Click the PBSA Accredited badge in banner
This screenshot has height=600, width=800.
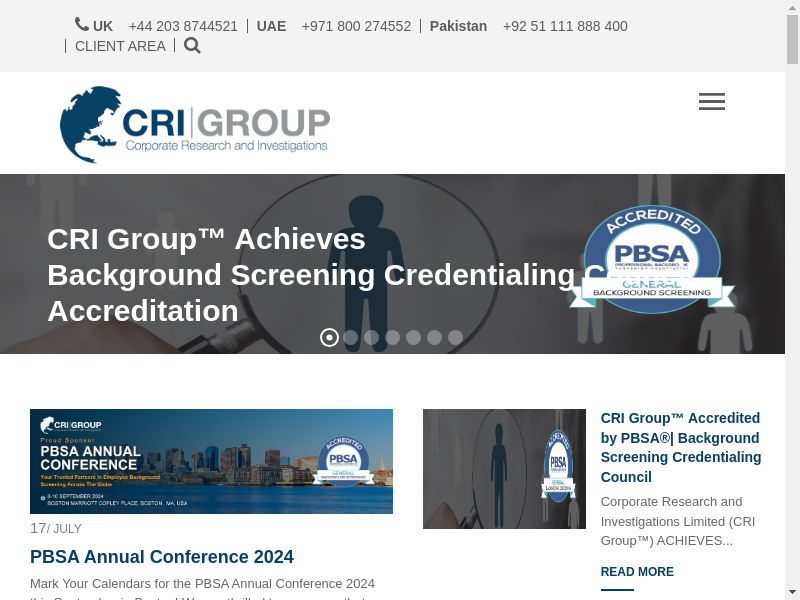(652, 261)
